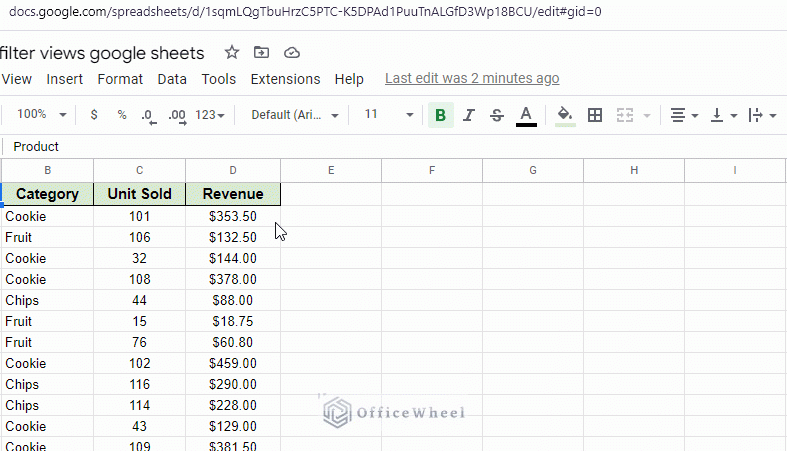Open the View menu

tap(17, 79)
